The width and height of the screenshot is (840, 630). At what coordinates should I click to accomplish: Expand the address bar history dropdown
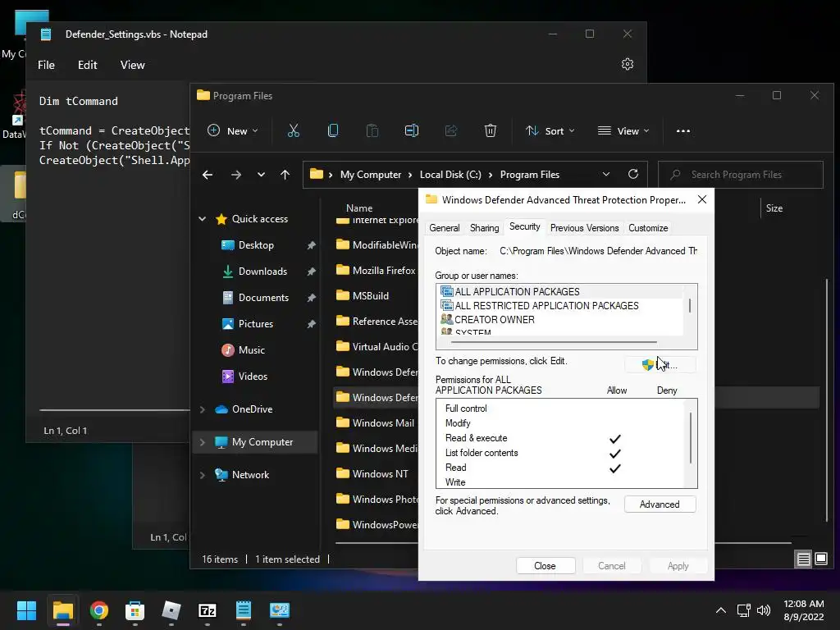[606, 174]
